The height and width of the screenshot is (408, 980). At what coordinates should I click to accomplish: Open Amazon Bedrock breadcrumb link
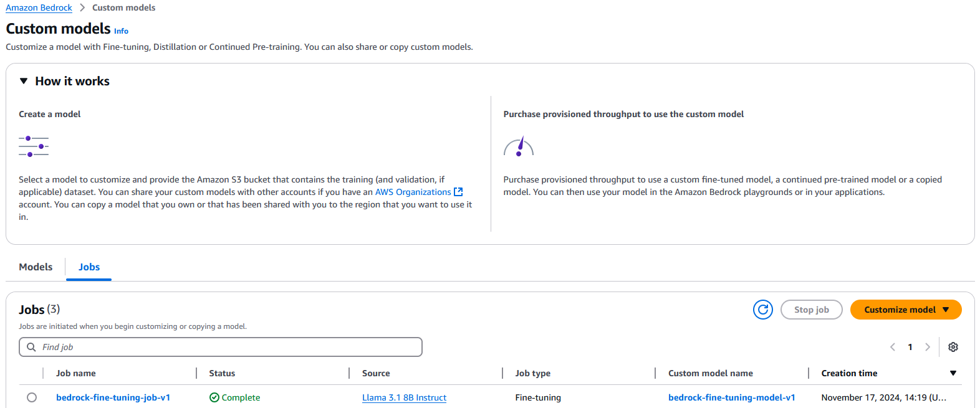pyautogui.click(x=39, y=7)
